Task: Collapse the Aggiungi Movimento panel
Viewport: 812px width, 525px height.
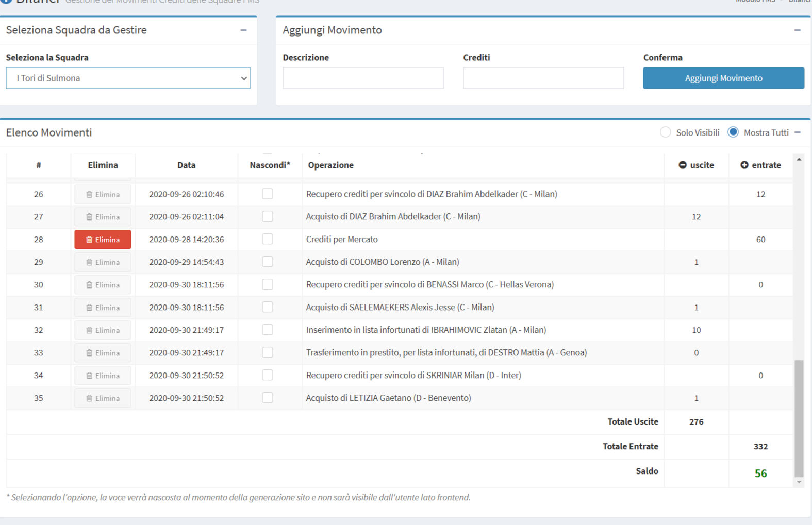Action: [797, 30]
